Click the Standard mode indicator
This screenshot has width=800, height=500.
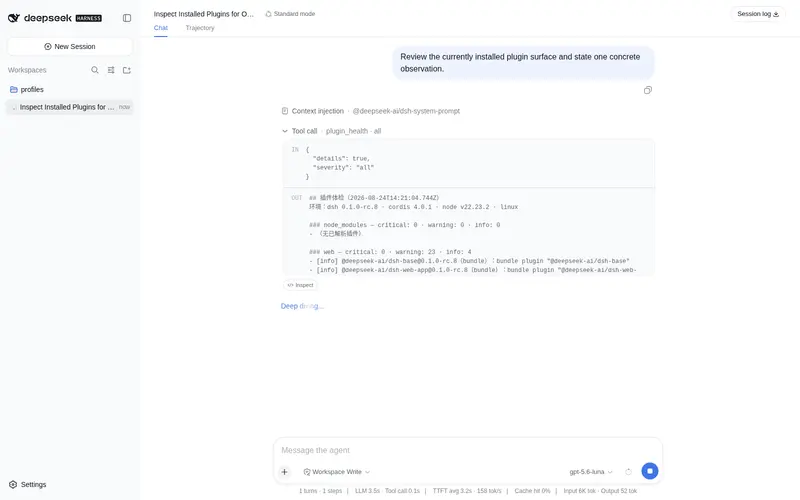[290, 14]
